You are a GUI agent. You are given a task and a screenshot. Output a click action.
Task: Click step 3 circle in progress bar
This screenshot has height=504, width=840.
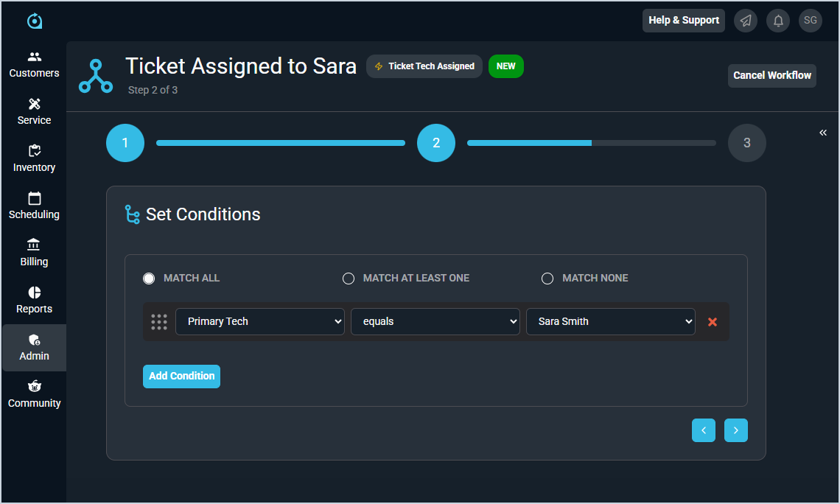tap(747, 143)
